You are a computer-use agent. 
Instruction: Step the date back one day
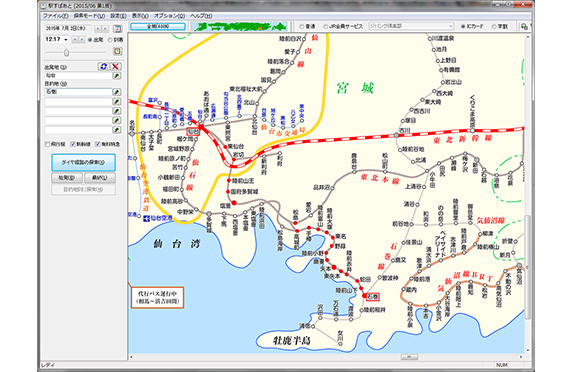click(97, 29)
